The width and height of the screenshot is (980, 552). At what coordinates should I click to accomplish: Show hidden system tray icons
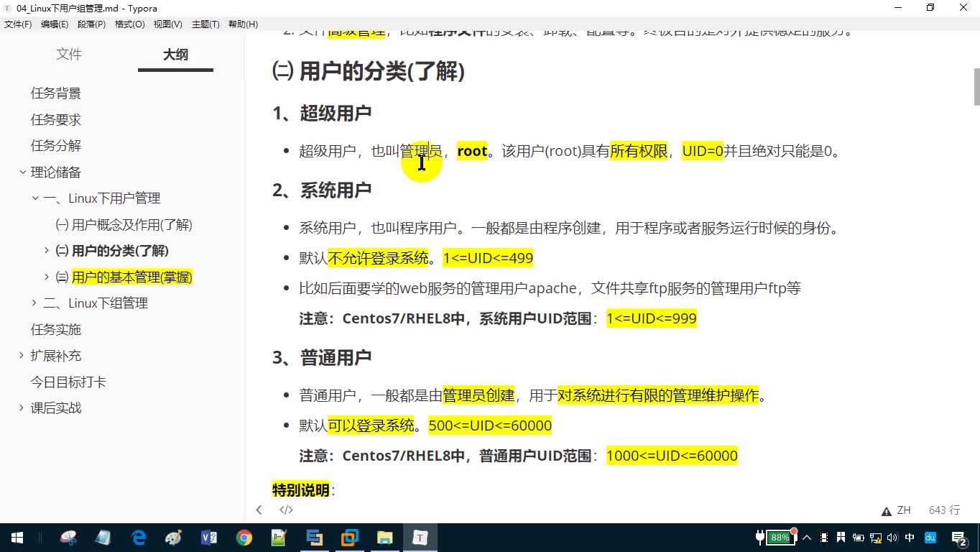tap(806, 538)
